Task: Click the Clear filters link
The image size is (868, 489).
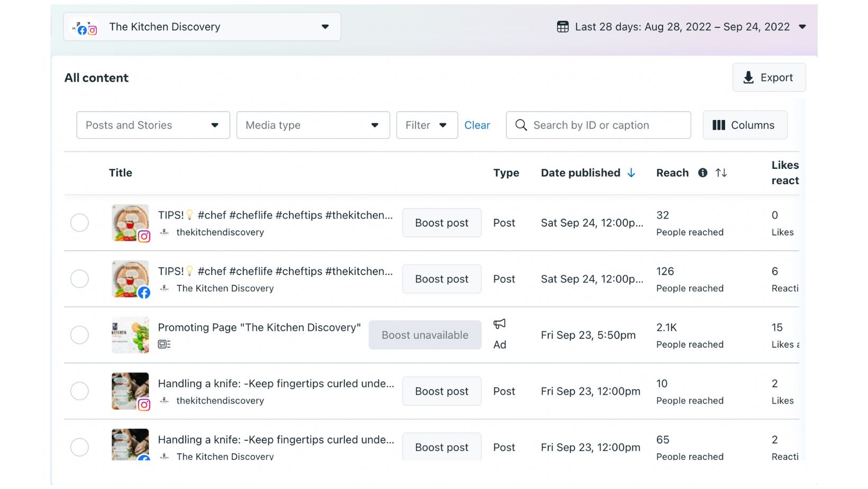Action: tap(477, 125)
